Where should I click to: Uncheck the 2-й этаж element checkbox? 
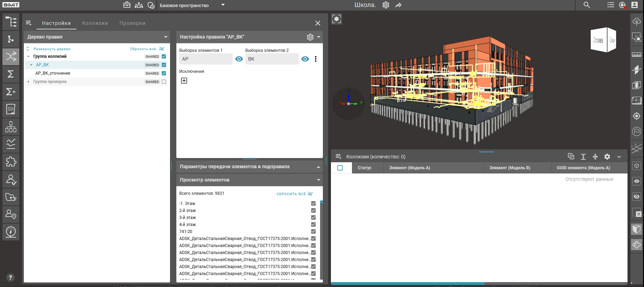tap(313, 211)
